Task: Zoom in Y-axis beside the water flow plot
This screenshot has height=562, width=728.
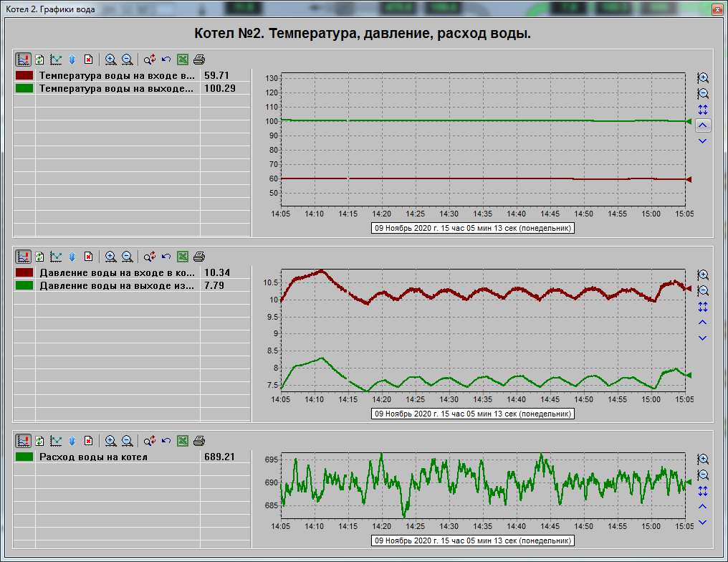Action: [x=703, y=459]
